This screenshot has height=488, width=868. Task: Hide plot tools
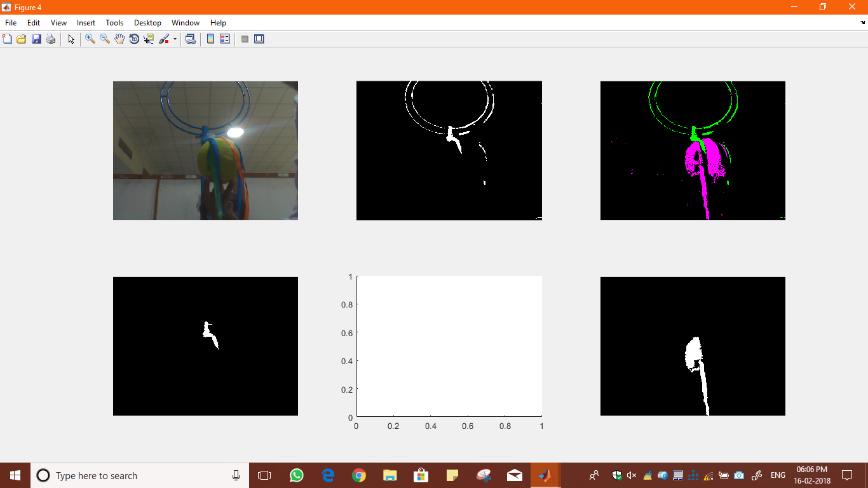pyautogui.click(x=245, y=39)
